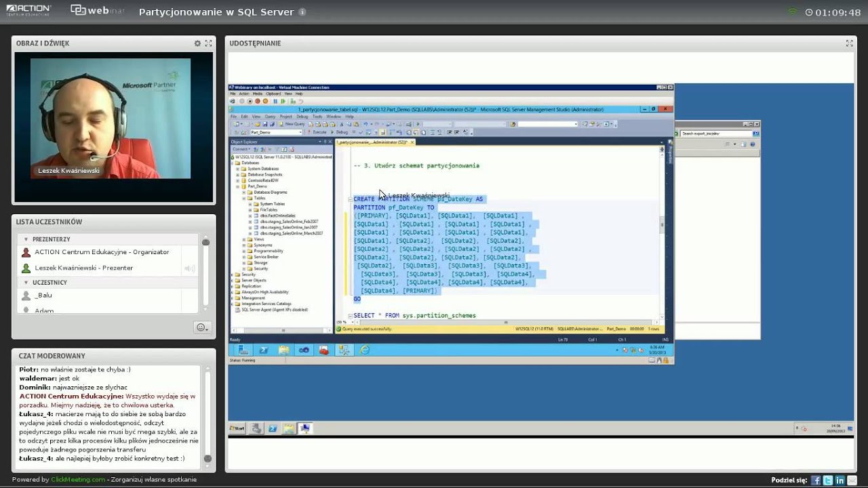The image size is (868, 488).
Task: Click the connection signal indicator
Action: pos(791,12)
